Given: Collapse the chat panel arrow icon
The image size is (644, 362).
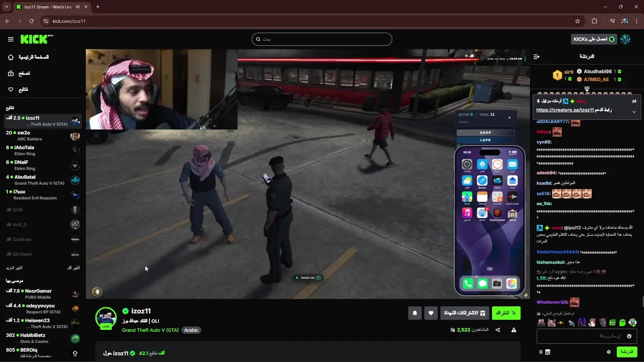Looking at the screenshot, I should pos(536,57).
